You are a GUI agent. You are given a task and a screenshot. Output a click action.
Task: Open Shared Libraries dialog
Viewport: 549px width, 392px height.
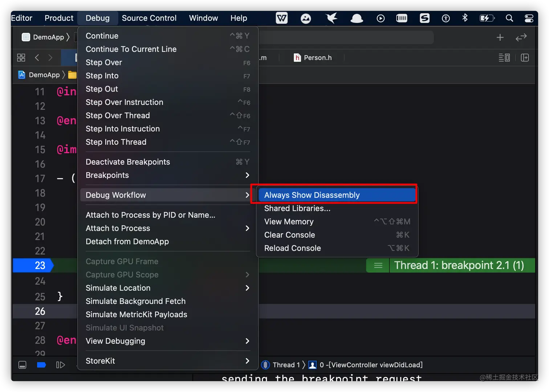[x=337, y=208]
